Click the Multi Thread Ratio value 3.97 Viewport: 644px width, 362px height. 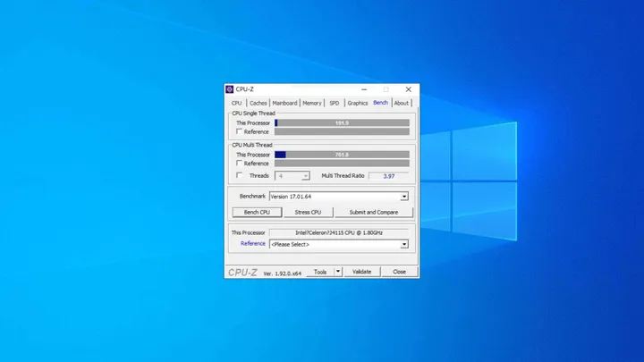(x=388, y=176)
